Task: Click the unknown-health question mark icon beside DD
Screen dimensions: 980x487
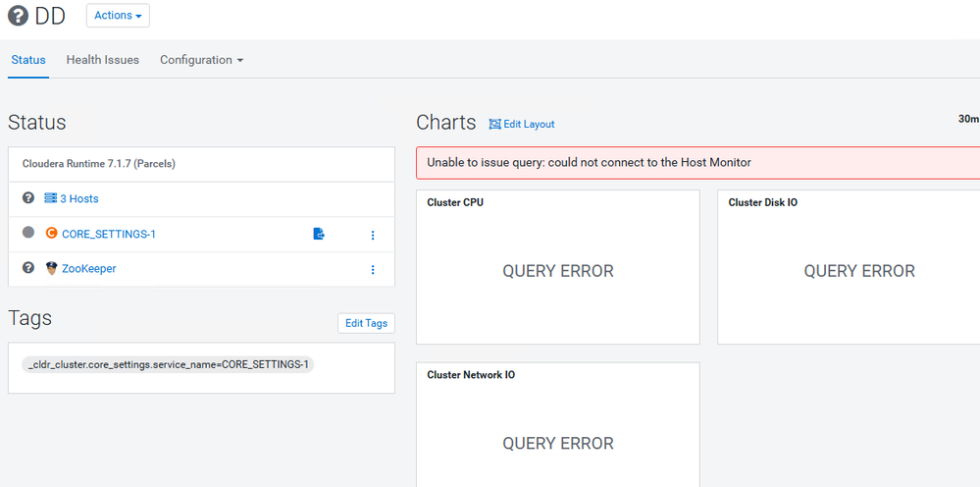Action: click(x=18, y=17)
